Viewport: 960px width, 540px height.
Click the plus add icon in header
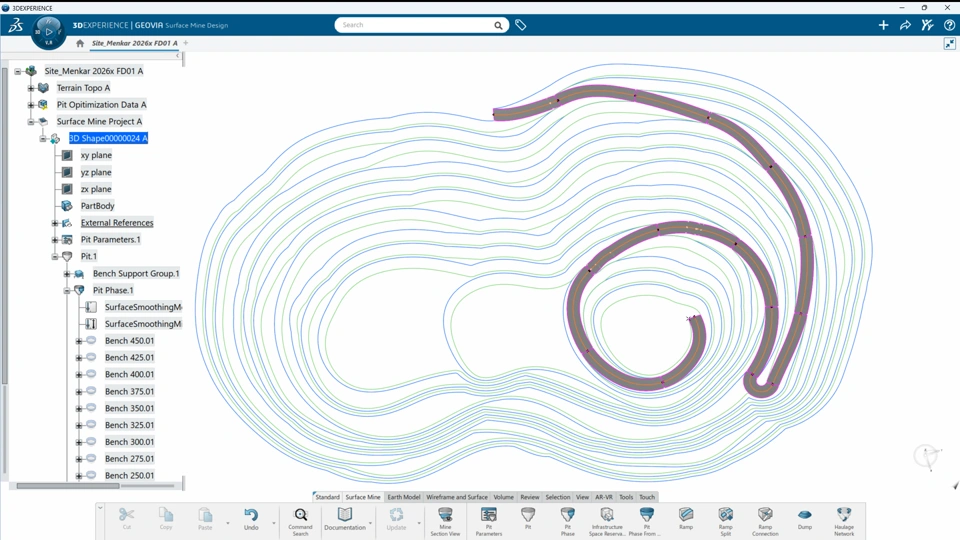883,25
